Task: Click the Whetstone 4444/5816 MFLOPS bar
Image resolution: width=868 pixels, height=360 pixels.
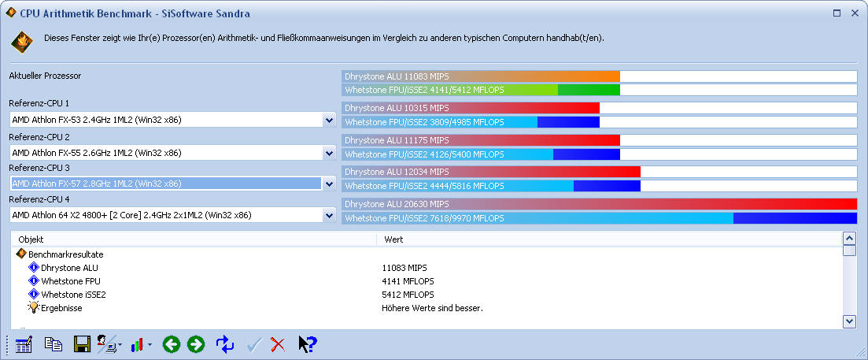Action: [491, 186]
